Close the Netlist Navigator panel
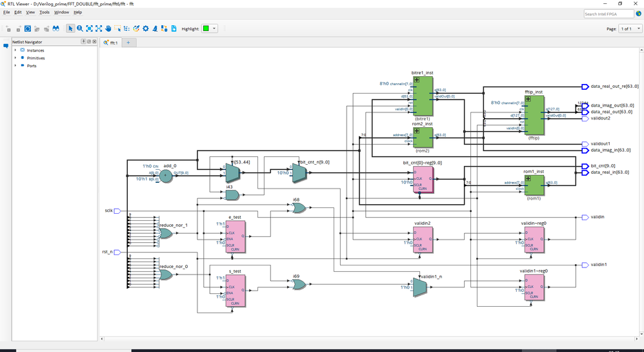This screenshot has width=644, height=352. tap(94, 42)
